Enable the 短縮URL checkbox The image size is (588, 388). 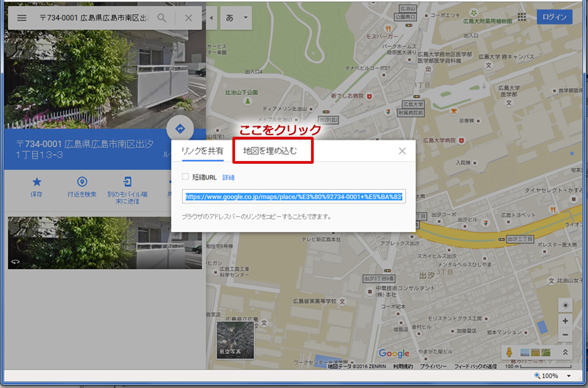tap(185, 177)
